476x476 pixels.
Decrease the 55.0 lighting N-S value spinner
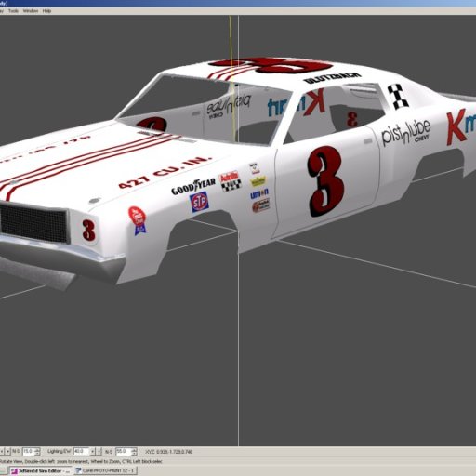[x=134, y=454]
